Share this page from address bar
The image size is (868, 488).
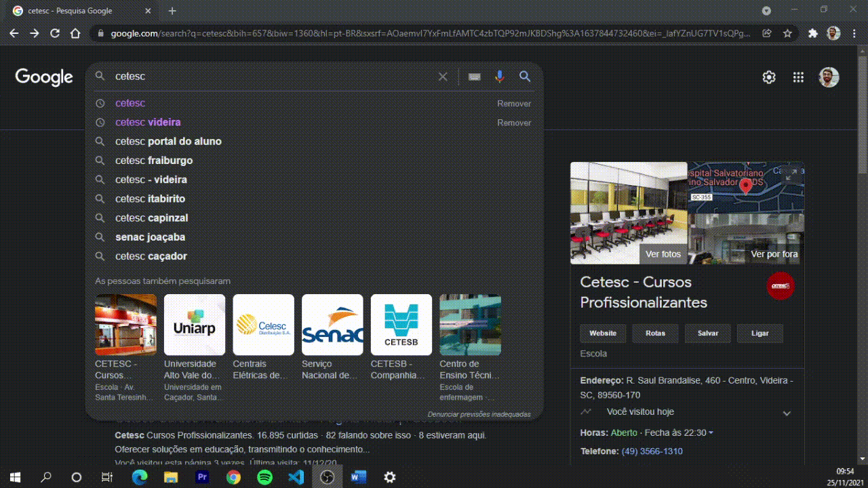click(767, 33)
